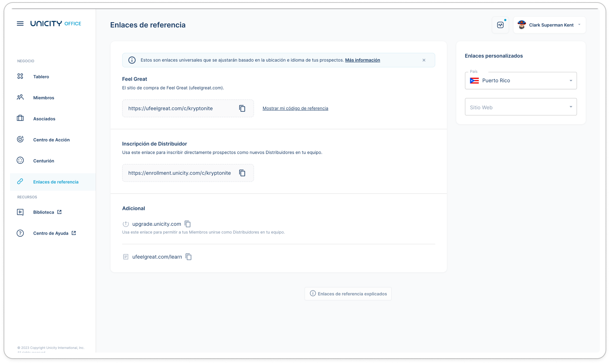
Task: Click the Centro de Acción target icon
Action: point(20,139)
